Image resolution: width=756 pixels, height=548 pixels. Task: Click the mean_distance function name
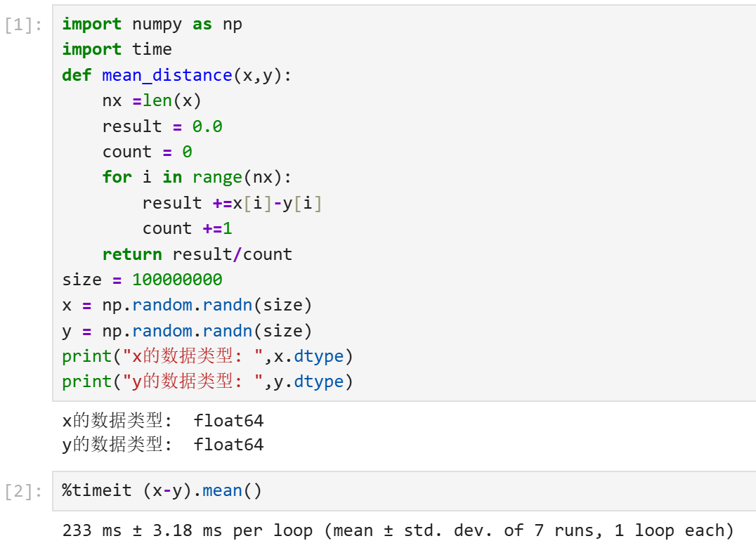(x=167, y=75)
